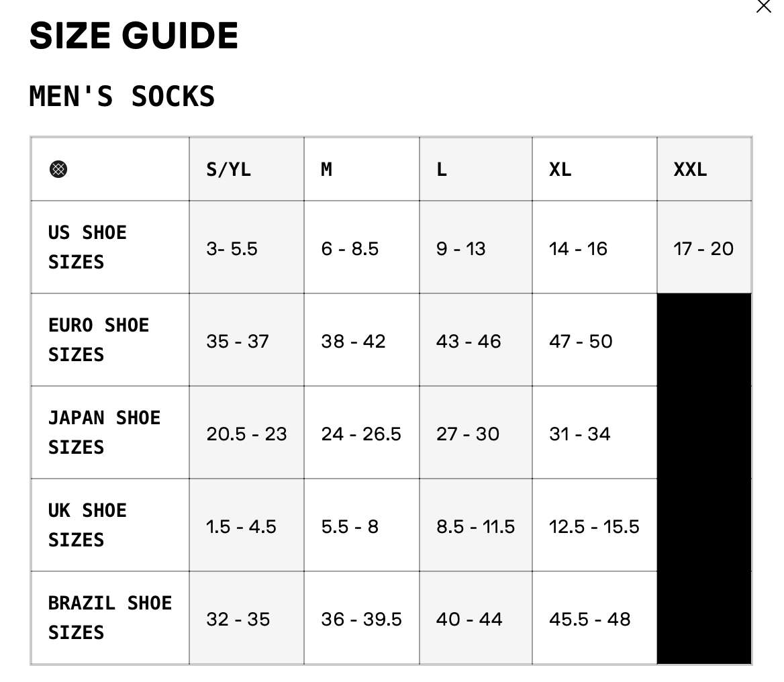784x682 pixels.
Task: Click the Euro Shoe Sizes row label
Action: tap(99, 340)
